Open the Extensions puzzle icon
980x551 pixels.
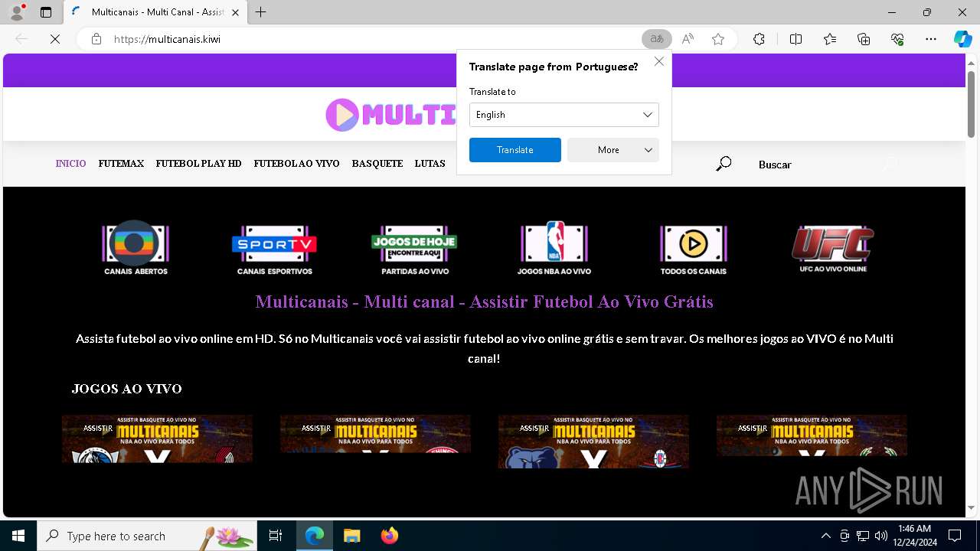(x=759, y=39)
